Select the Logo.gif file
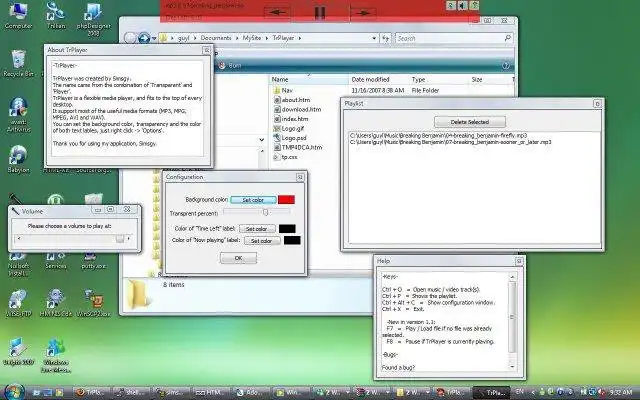Viewport: 640px width, 400px height. coord(289,128)
